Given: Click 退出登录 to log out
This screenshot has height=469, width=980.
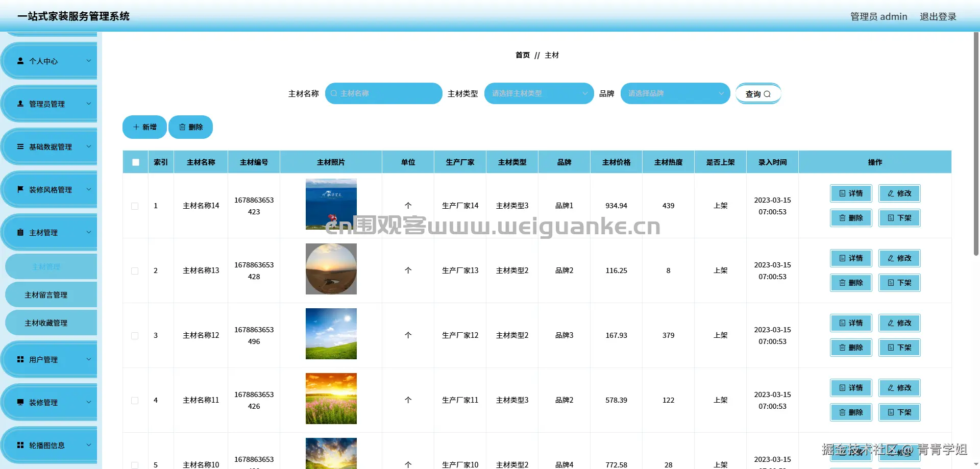Looking at the screenshot, I should [x=938, y=16].
